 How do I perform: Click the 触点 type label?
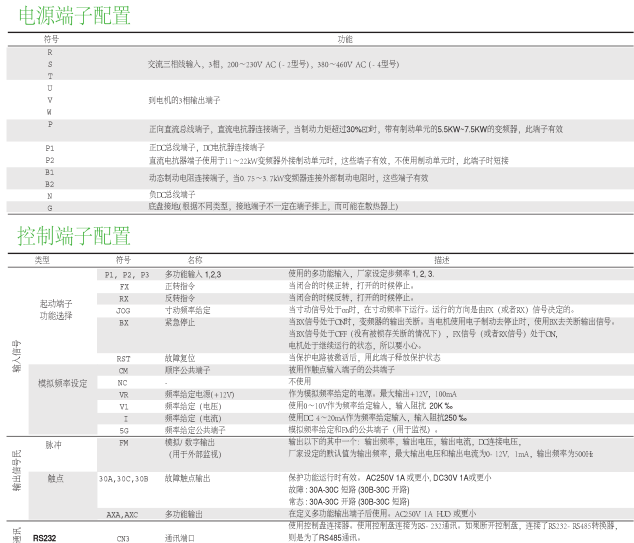pyautogui.click(x=55, y=478)
